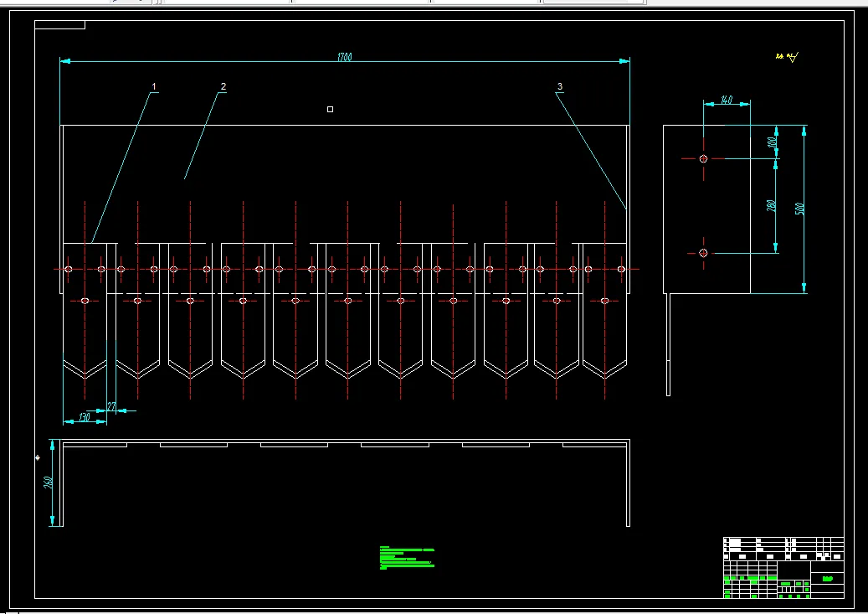Screen dimensions: 868x614
Task: Click the 1700 overall width dimension text
Action: pyautogui.click(x=344, y=56)
